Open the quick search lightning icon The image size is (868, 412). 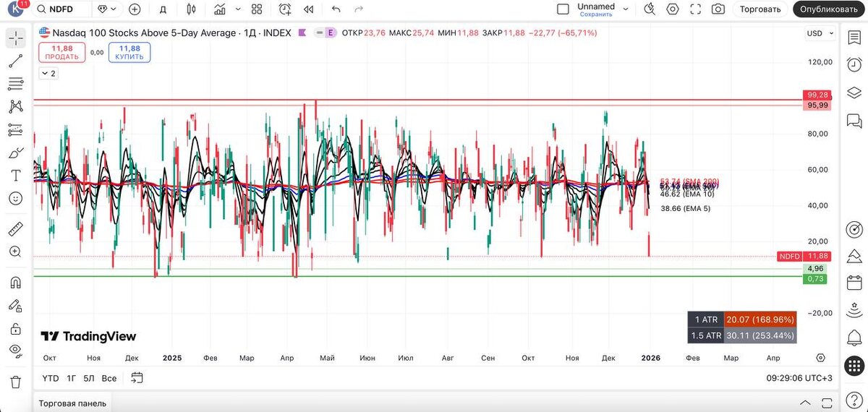(x=650, y=9)
